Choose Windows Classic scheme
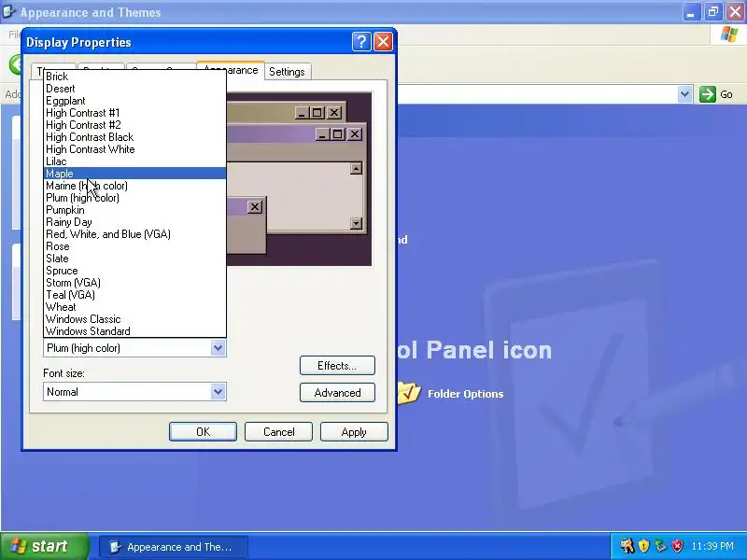Image resolution: width=747 pixels, height=560 pixels. (134, 319)
